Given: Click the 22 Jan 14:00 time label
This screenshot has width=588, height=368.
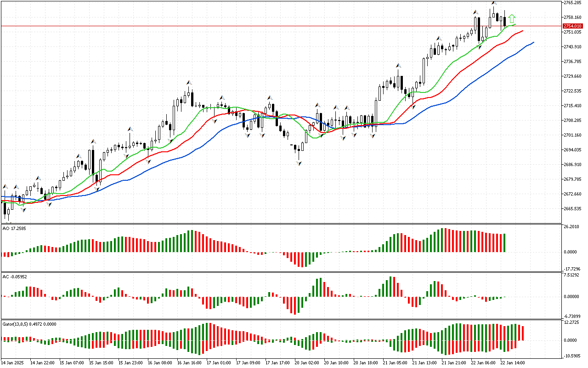Looking at the screenshot, I should point(513,363).
